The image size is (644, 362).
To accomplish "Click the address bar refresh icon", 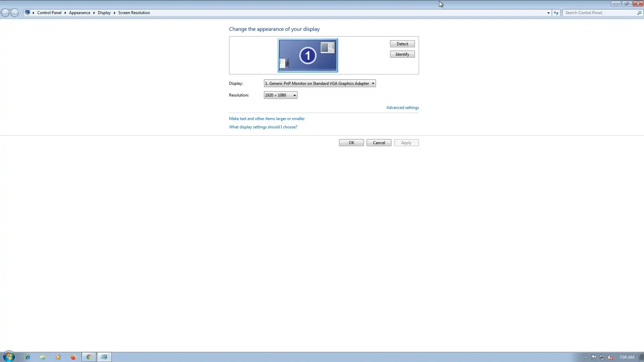I will (556, 13).
